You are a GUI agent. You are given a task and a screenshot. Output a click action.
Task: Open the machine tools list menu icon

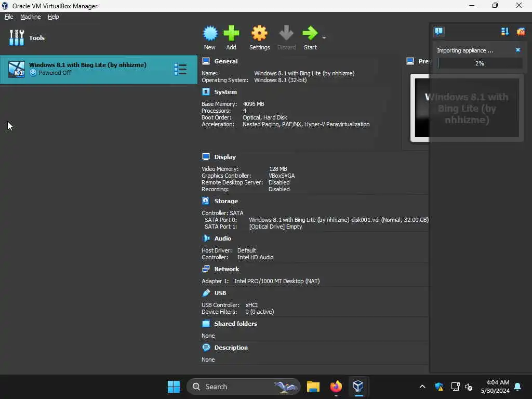pos(180,69)
